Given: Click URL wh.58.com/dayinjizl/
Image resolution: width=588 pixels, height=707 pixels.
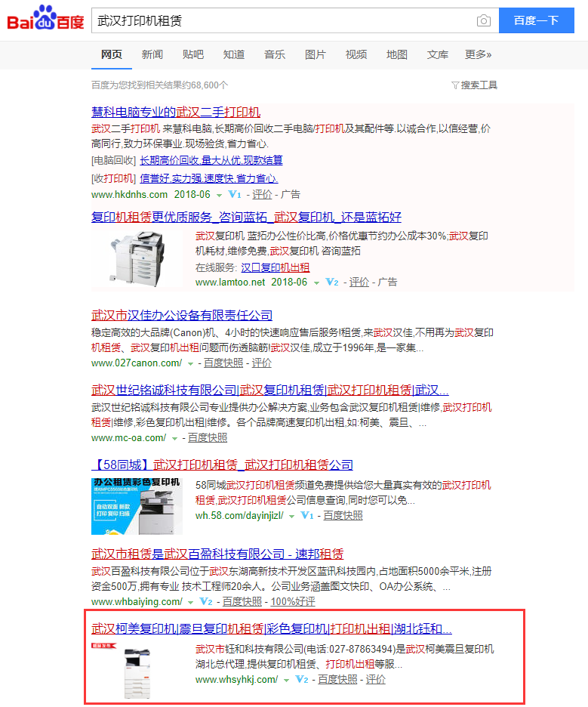Looking at the screenshot, I should click(x=239, y=515).
